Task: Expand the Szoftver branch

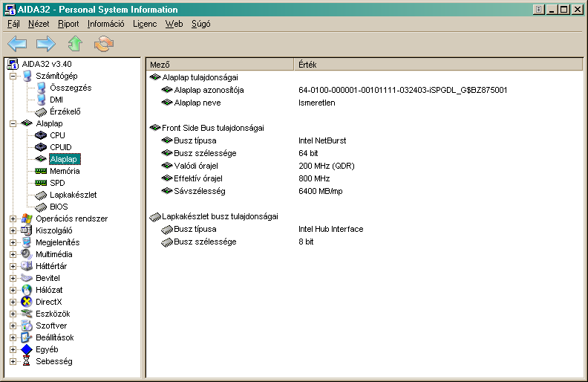Action: [x=13, y=326]
